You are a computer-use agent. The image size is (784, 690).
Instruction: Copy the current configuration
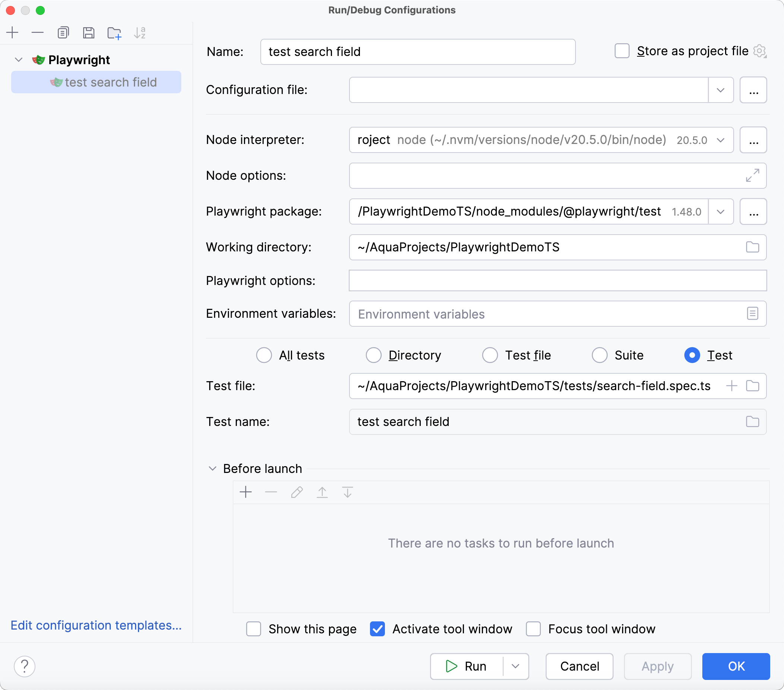coord(63,32)
